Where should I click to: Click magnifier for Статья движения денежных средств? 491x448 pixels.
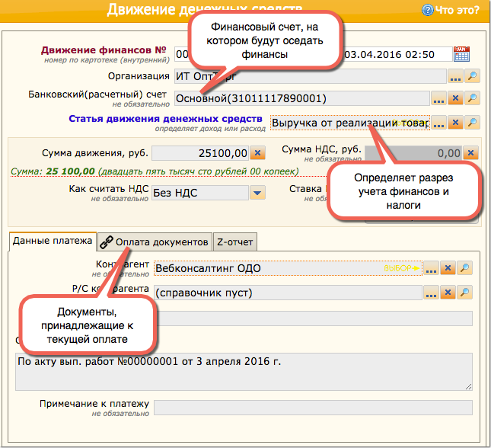click(473, 123)
